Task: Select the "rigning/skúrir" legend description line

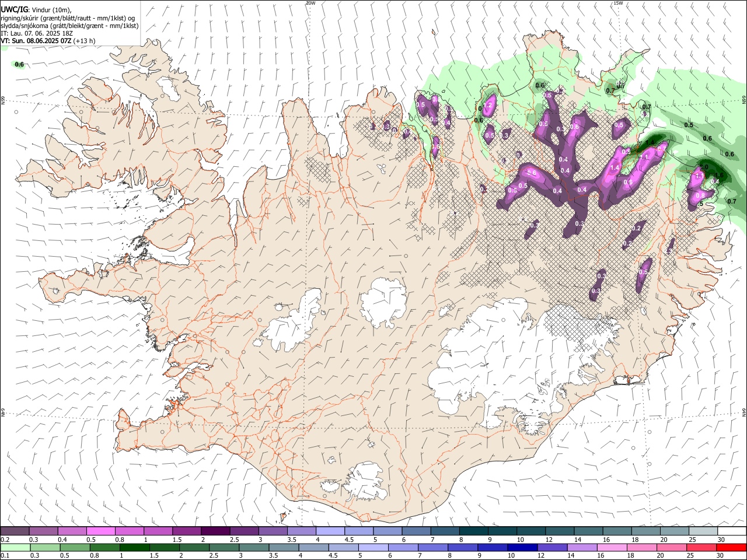Action: [68, 17]
